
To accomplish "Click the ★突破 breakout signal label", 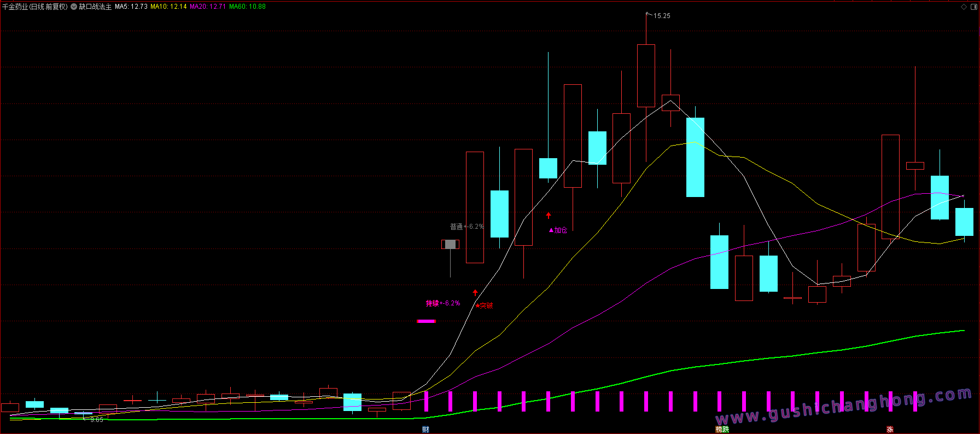I will [x=484, y=305].
